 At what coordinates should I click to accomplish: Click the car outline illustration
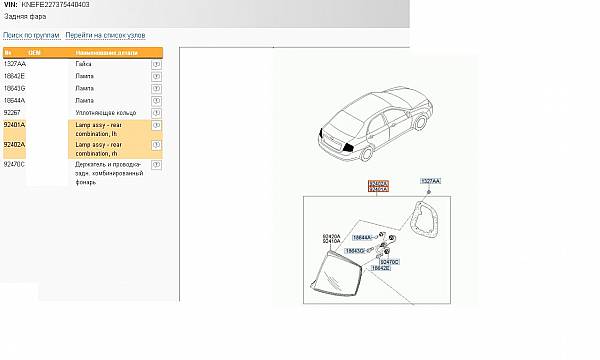(x=375, y=124)
